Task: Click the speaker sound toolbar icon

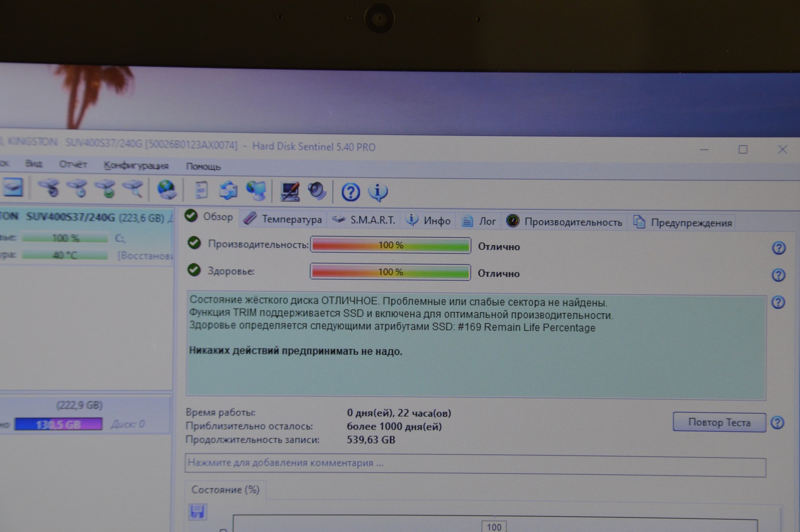Action: [317, 191]
